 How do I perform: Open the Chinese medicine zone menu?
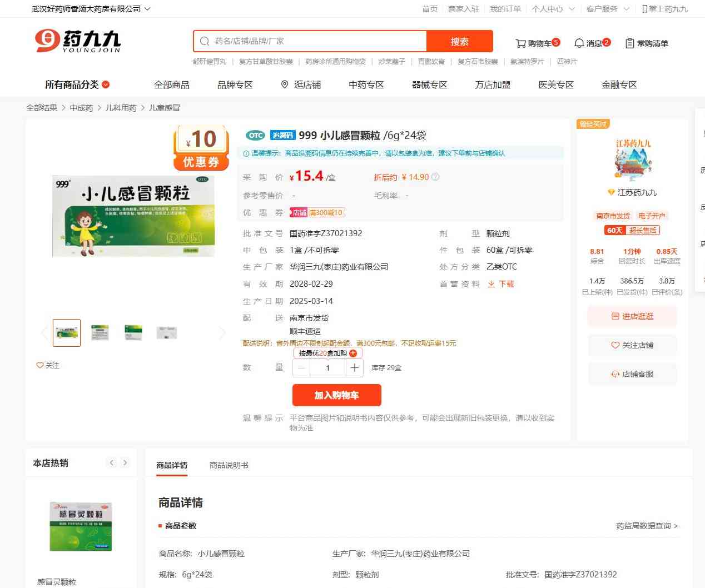(366, 84)
